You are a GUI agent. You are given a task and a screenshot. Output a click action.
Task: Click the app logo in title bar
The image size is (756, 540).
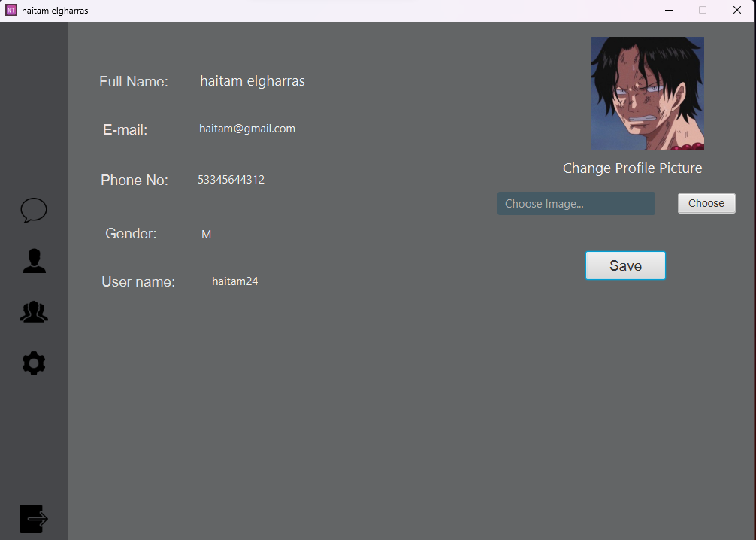coord(11,10)
